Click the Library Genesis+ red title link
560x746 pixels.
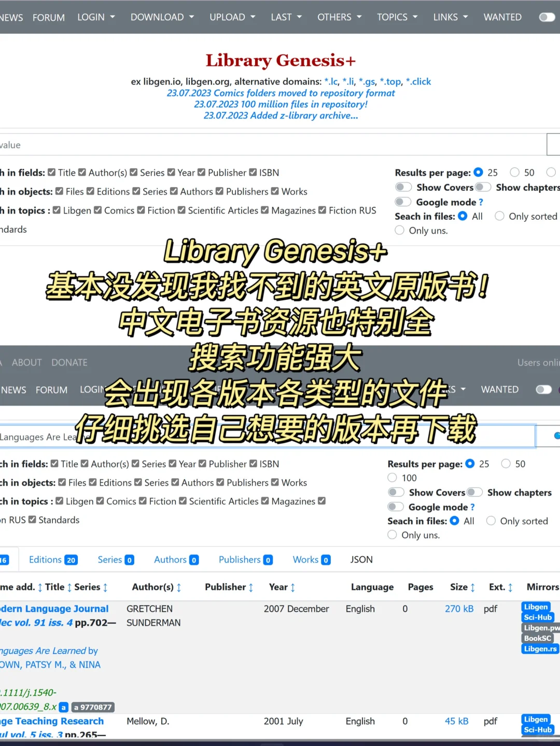click(281, 60)
